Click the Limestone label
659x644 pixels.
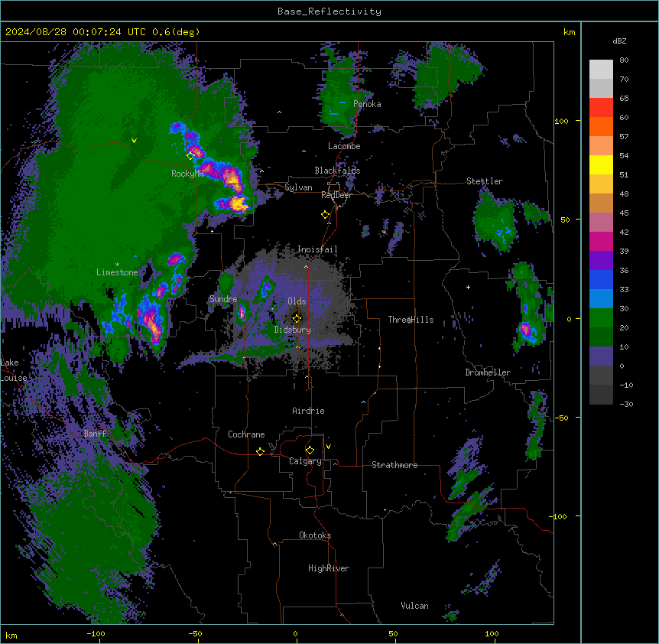click(x=117, y=272)
